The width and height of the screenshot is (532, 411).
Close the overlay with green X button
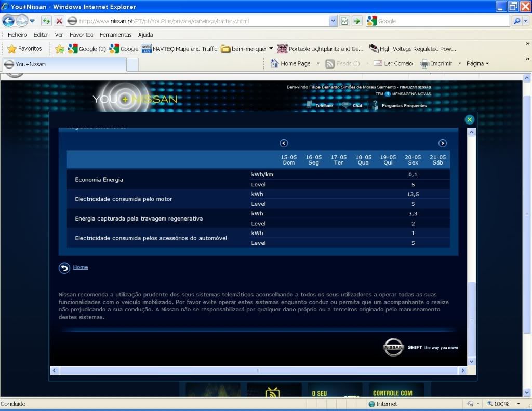click(470, 119)
